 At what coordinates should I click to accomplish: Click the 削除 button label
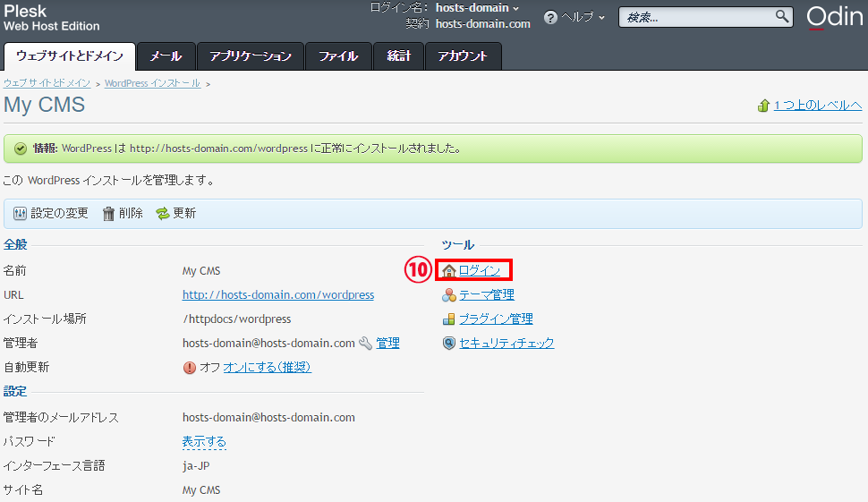[131, 214]
